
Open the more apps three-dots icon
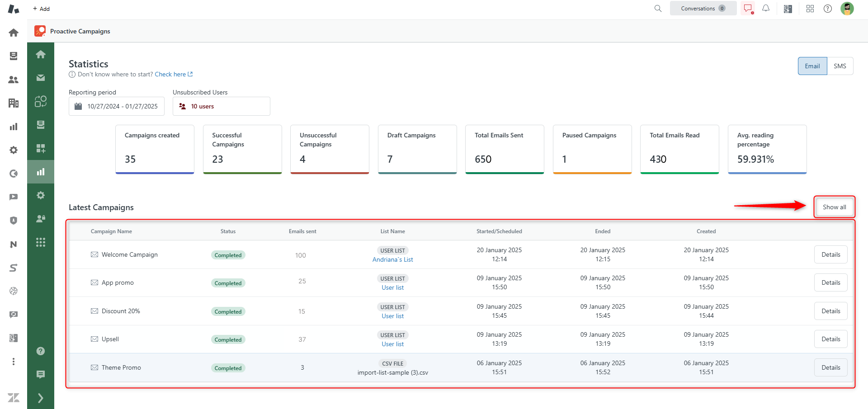pyautogui.click(x=14, y=362)
